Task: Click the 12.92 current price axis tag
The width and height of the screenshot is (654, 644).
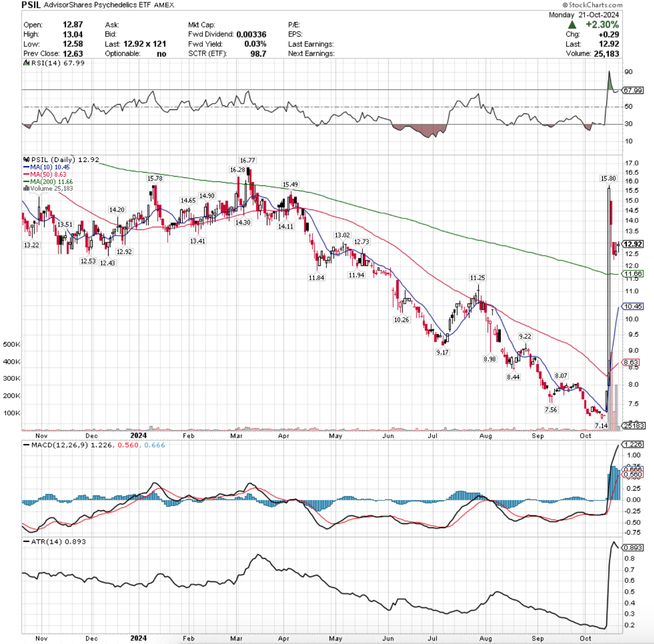Action: click(633, 244)
